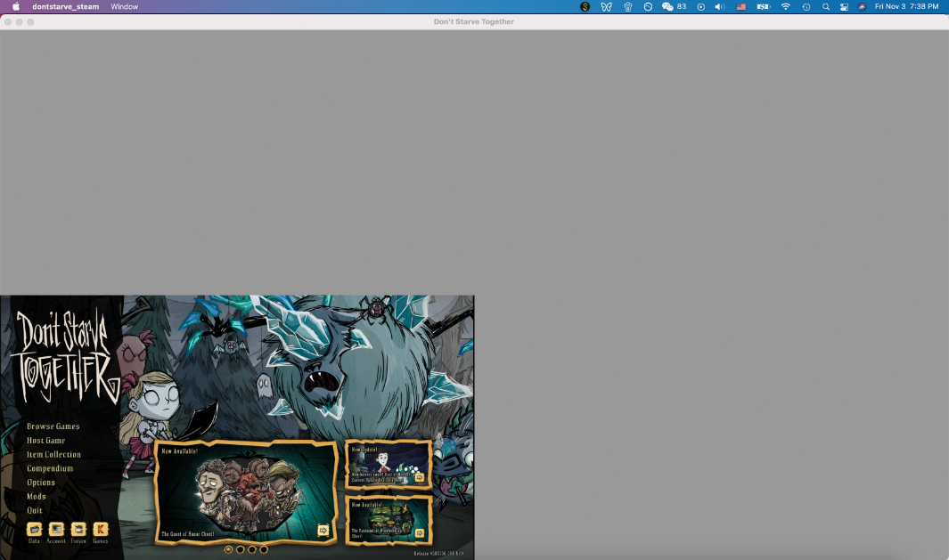Select the fourth banner page dot
The width and height of the screenshot is (949, 560).
[x=264, y=549]
